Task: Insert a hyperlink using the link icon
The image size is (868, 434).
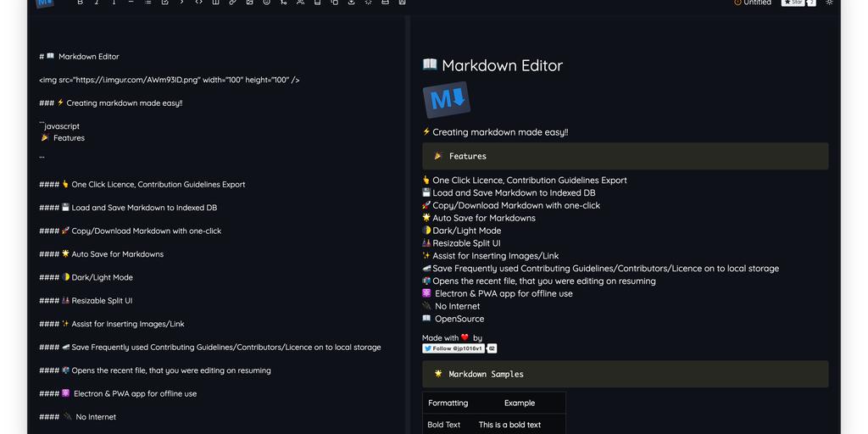Action: (x=232, y=3)
